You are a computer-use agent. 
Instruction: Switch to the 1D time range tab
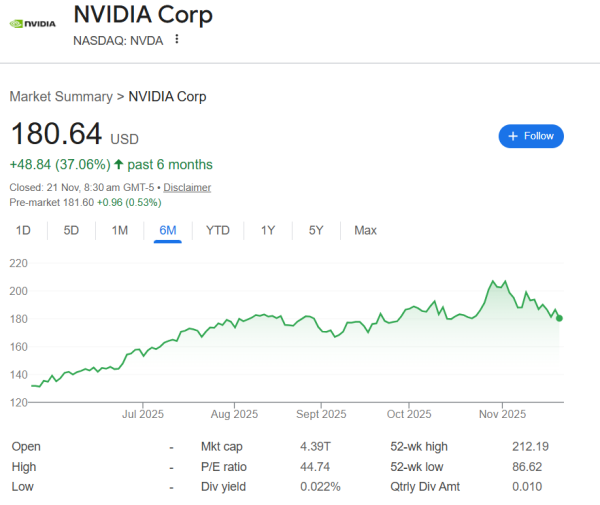click(x=23, y=230)
